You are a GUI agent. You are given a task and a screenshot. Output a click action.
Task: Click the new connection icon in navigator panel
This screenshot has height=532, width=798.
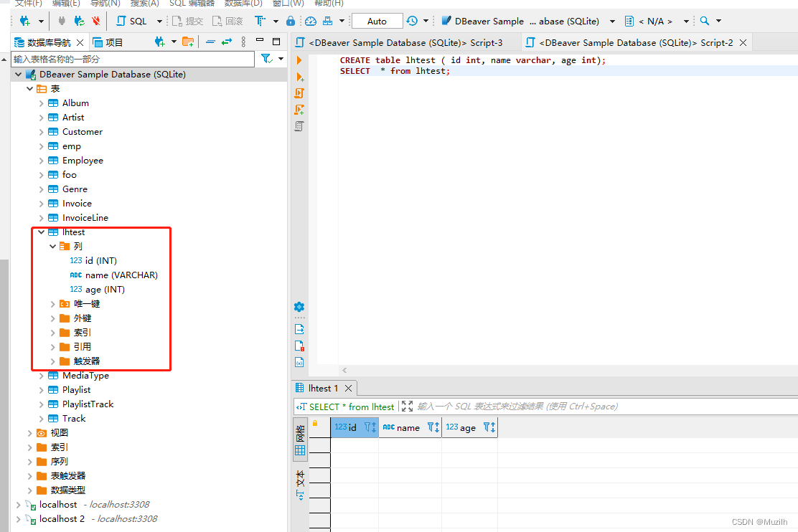click(x=160, y=42)
